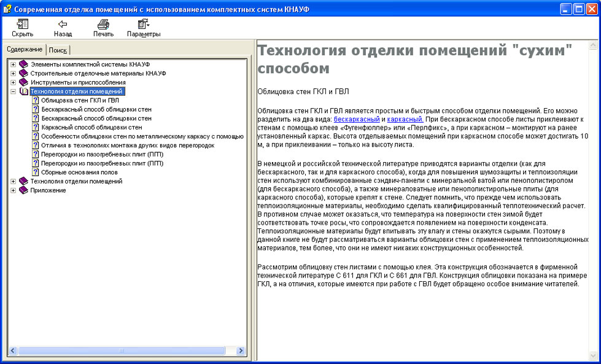The image size is (601, 364).
Task: Click contents pane horizontal scrollbar left arrow
Action: click(13, 350)
